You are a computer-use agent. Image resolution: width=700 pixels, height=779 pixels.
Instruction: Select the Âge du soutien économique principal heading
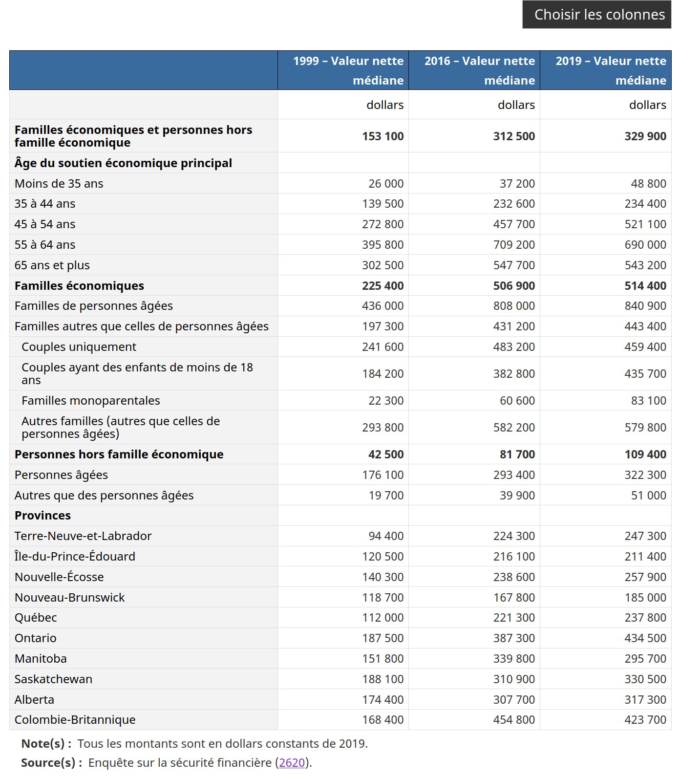(124, 163)
